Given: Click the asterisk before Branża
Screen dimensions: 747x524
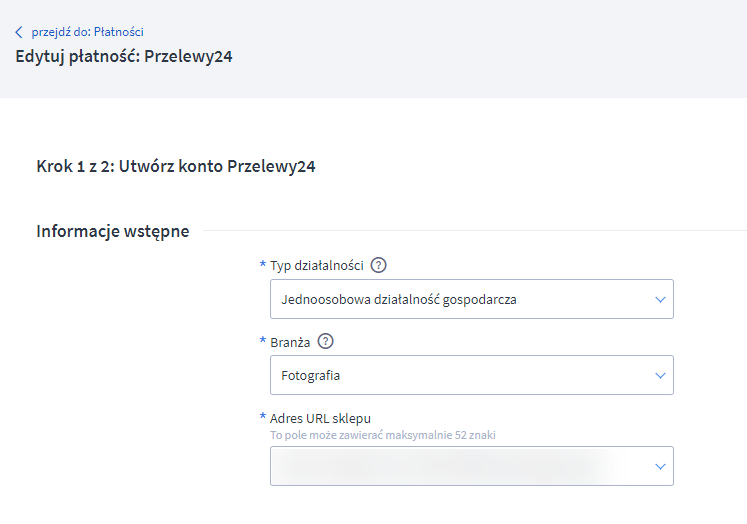Looking at the screenshot, I should tap(263, 340).
